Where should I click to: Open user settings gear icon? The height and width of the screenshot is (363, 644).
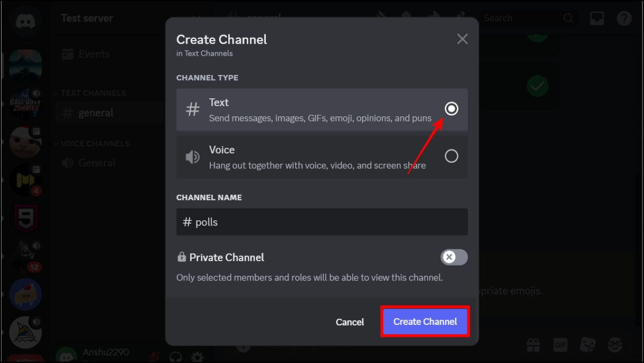click(197, 356)
